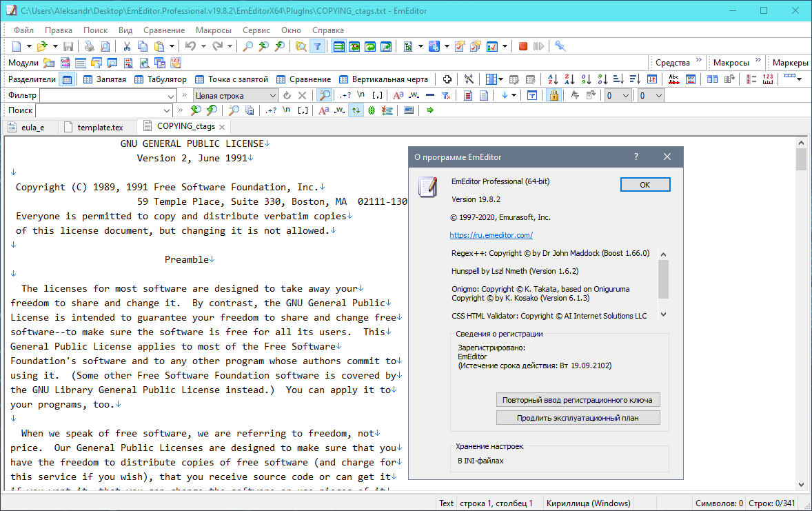Save the file using the floppy disk icon
This screenshot has height=511, width=812.
click(x=68, y=47)
